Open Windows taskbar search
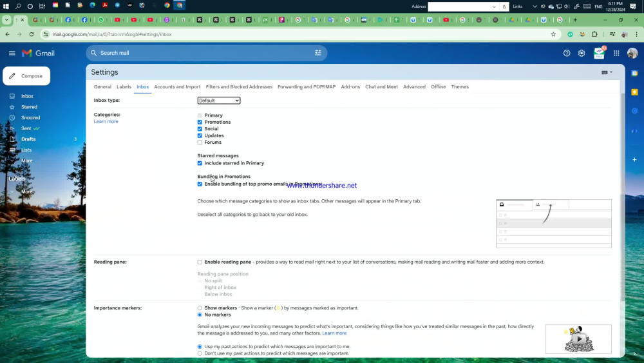The height and width of the screenshot is (363, 644). (x=18, y=6)
